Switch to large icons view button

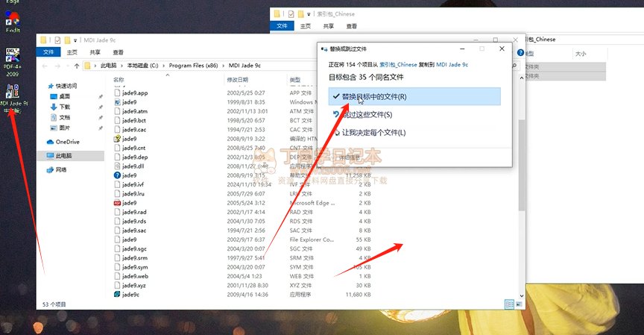518,304
